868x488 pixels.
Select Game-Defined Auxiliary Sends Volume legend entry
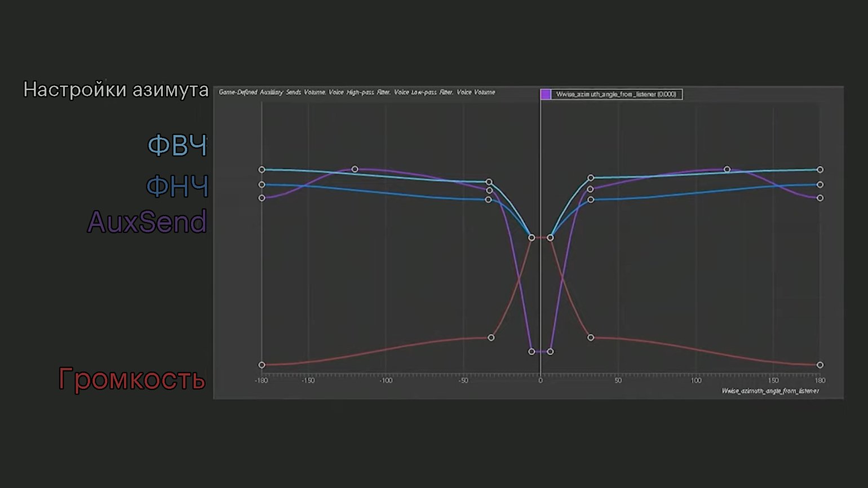(272, 92)
